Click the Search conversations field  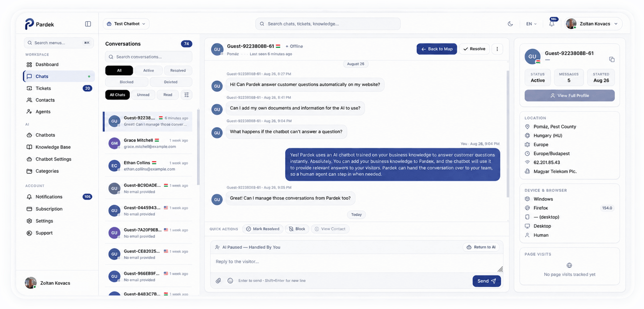click(149, 57)
